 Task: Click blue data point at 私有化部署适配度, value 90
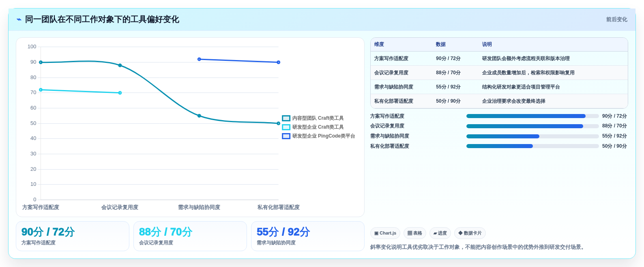click(x=279, y=62)
